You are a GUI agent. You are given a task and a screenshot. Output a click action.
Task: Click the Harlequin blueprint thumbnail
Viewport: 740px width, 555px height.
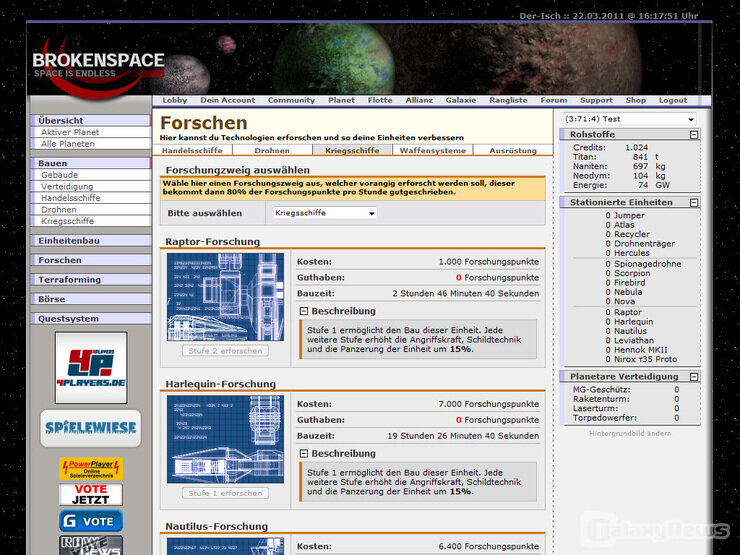pos(225,439)
